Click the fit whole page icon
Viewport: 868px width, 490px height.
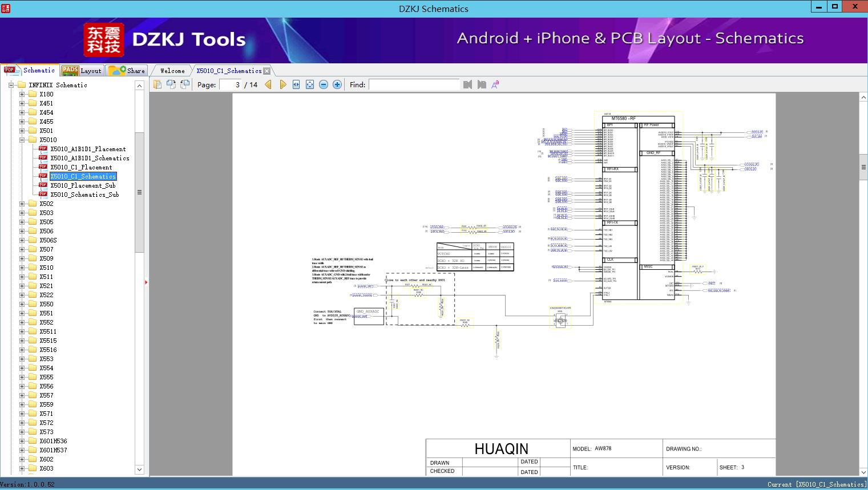click(310, 84)
